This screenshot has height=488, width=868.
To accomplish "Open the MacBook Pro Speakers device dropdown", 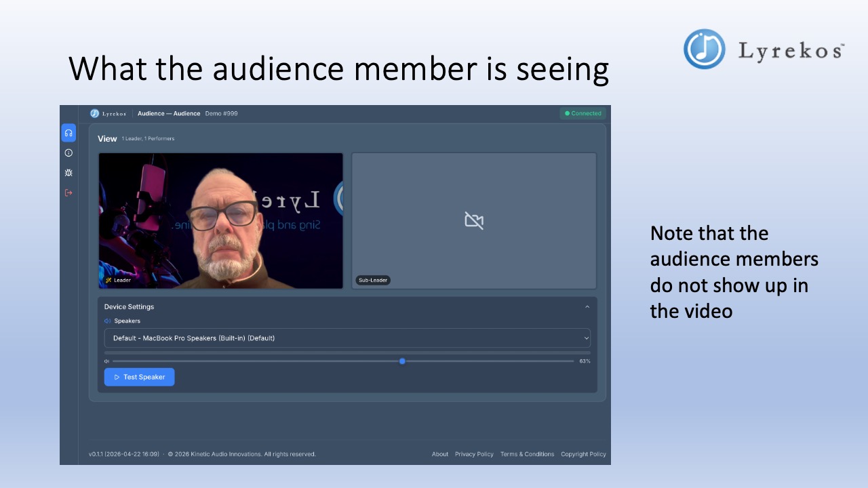I will coord(347,338).
